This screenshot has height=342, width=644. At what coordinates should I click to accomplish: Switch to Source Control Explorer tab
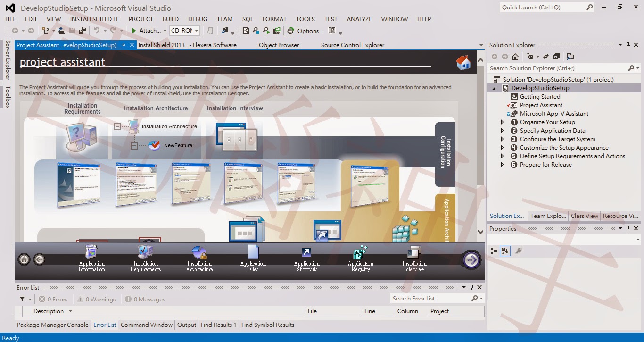pos(353,45)
